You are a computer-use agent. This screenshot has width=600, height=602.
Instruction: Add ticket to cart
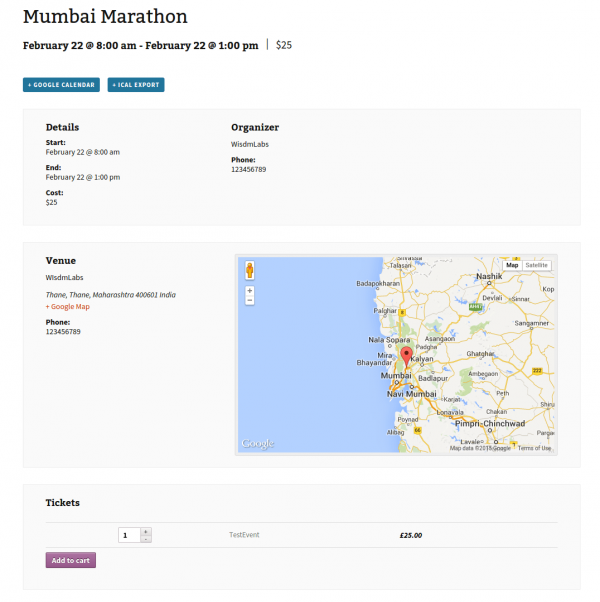(71, 560)
